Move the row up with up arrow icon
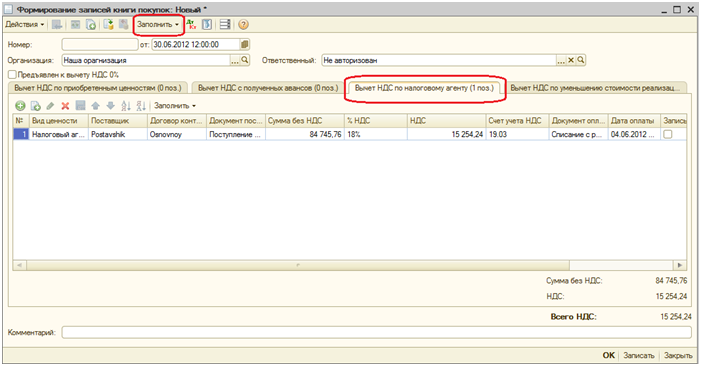The image size is (702, 366). pyautogui.click(x=95, y=106)
